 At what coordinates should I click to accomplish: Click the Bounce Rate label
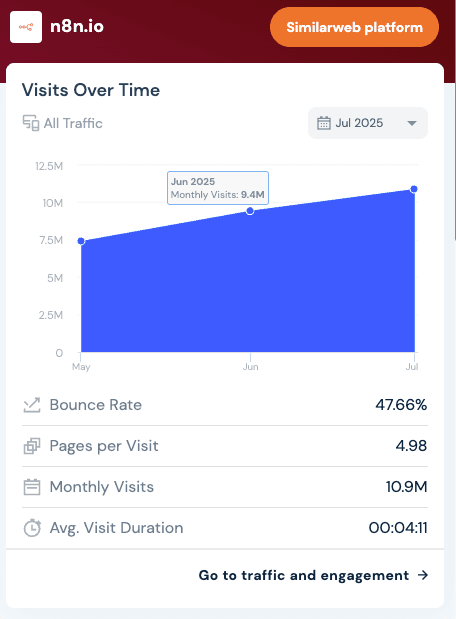[96, 405]
